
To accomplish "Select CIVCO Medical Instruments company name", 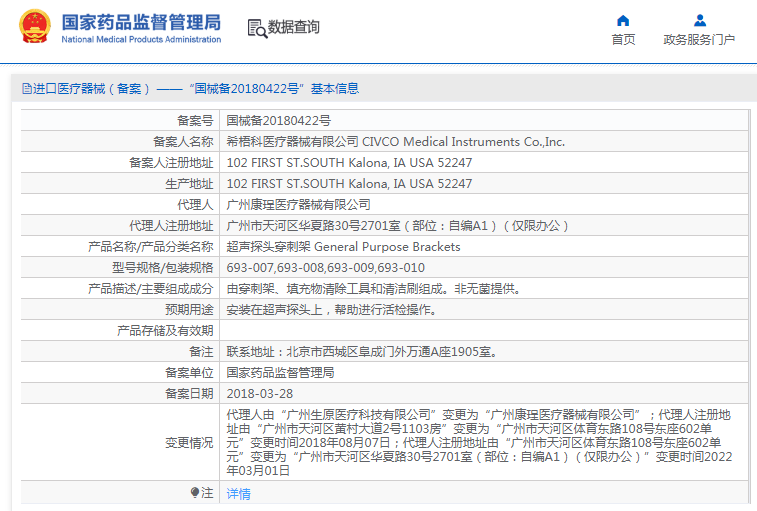I will 463,142.
